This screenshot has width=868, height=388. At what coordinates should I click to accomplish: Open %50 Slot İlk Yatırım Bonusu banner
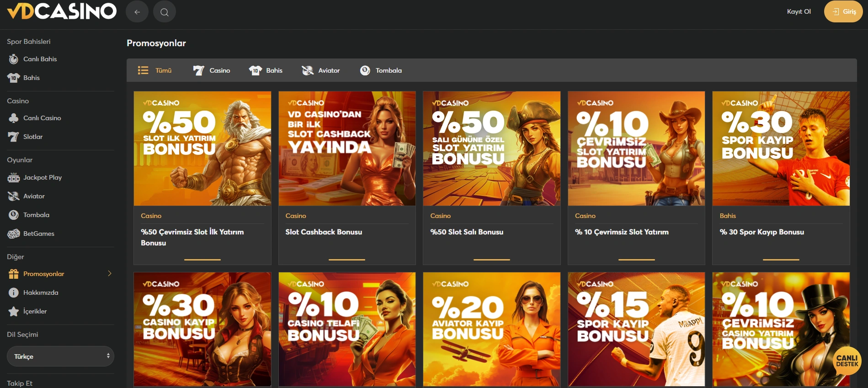[x=202, y=149]
